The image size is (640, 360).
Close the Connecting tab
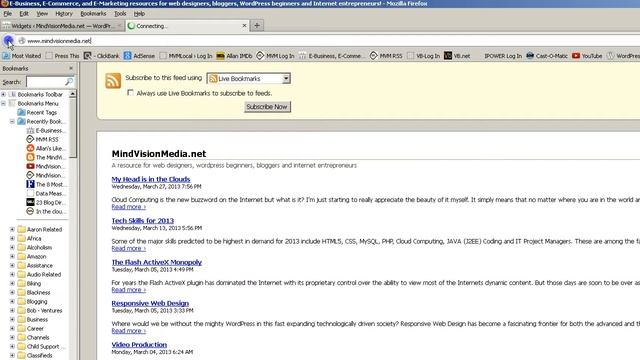(x=244, y=25)
